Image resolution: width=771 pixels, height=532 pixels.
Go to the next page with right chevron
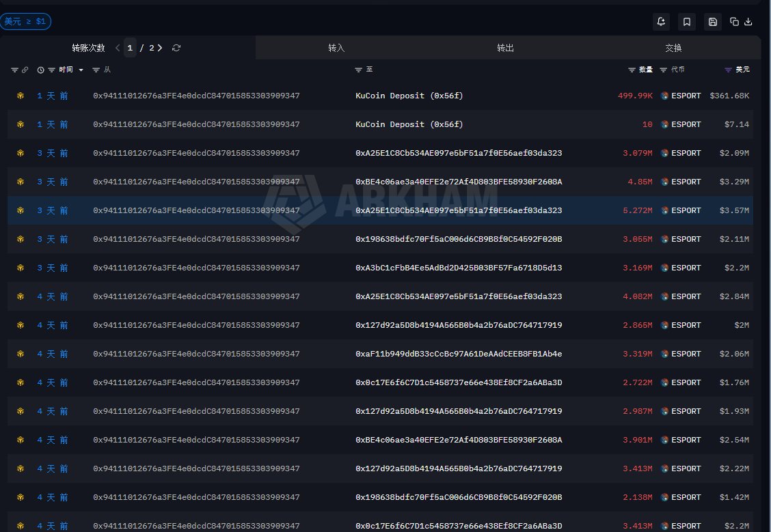coord(160,48)
